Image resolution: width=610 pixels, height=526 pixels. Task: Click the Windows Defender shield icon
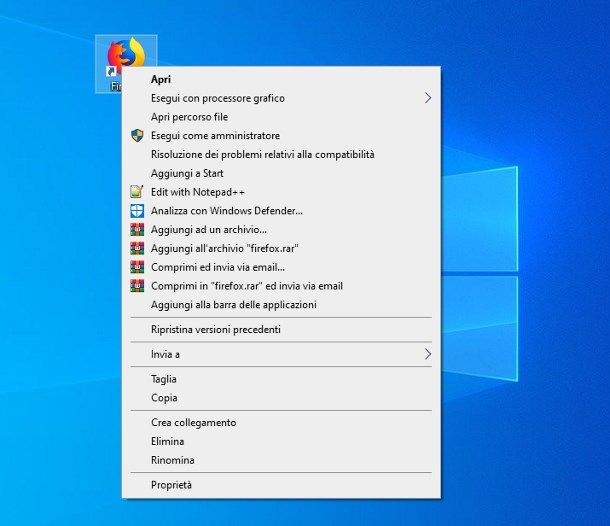pyautogui.click(x=137, y=210)
